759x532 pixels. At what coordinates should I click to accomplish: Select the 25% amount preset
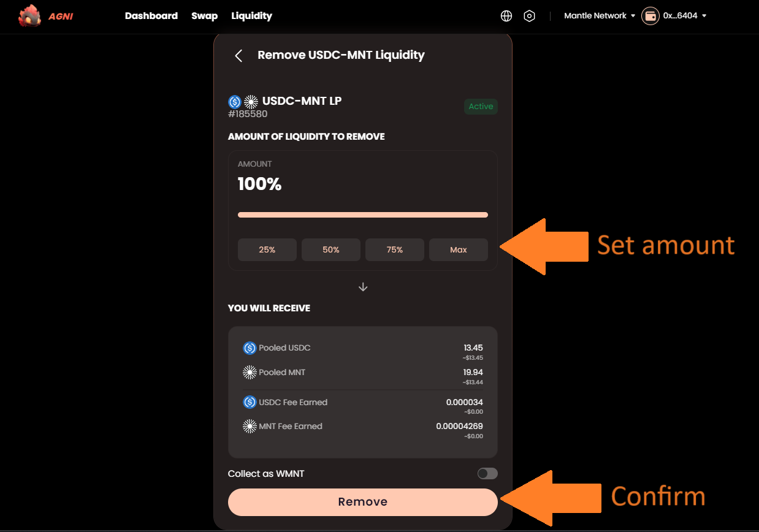[267, 250]
